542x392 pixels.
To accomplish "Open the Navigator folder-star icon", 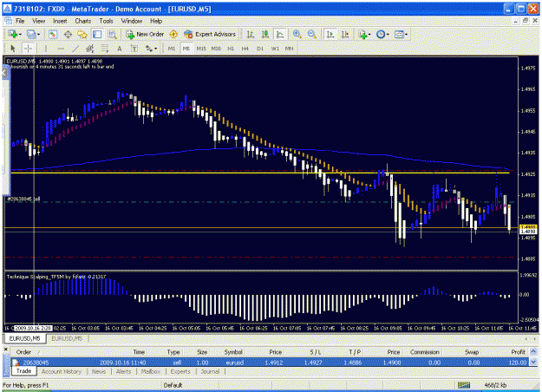I will 82,34.
